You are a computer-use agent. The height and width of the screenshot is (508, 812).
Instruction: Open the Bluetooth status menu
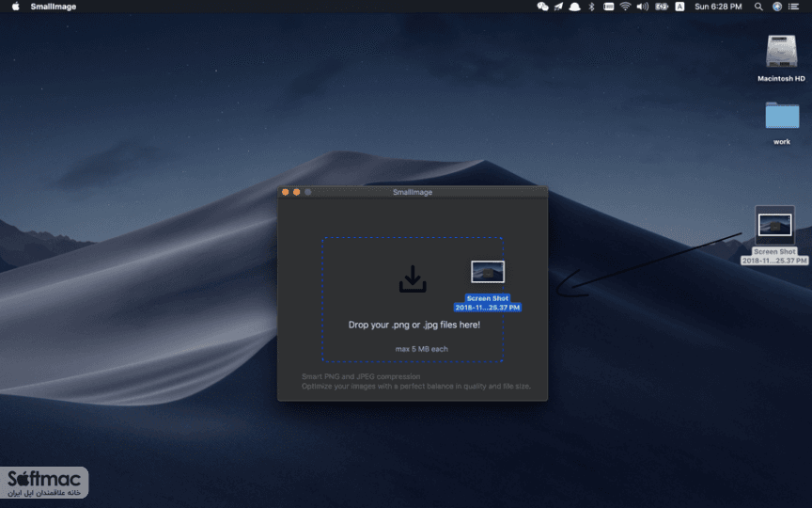tap(591, 7)
